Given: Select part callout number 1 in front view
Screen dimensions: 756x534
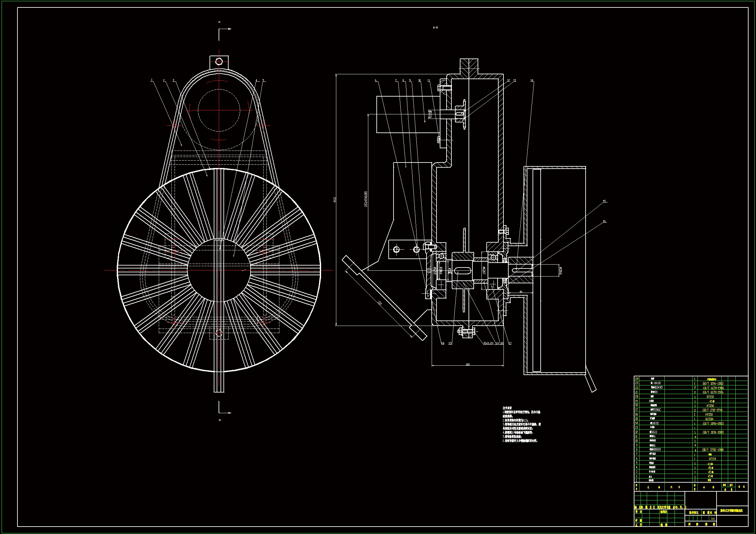Looking at the screenshot, I should (151, 80).
